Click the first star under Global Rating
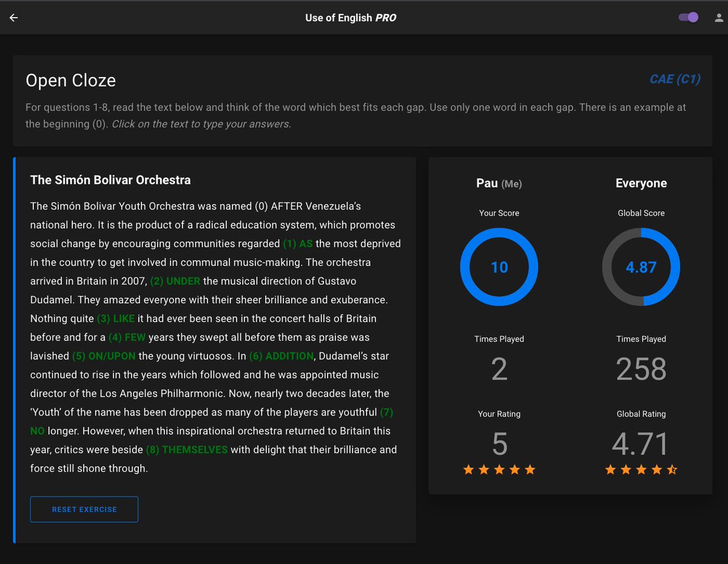Viewport: 728px width, 564px height. tap(610, 469)
